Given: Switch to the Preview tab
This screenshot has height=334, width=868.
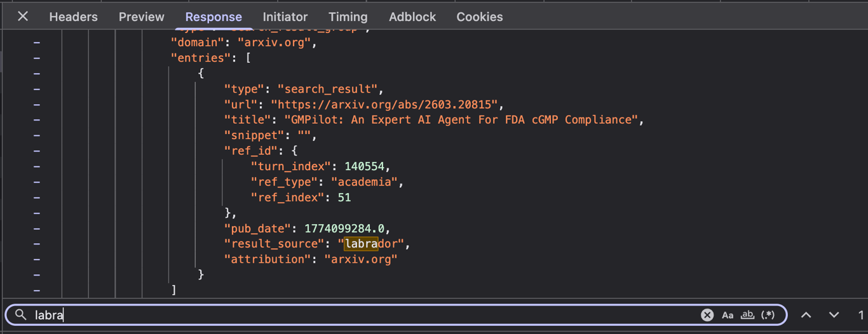Looking at the screenshot, I should tap(141, 17).
